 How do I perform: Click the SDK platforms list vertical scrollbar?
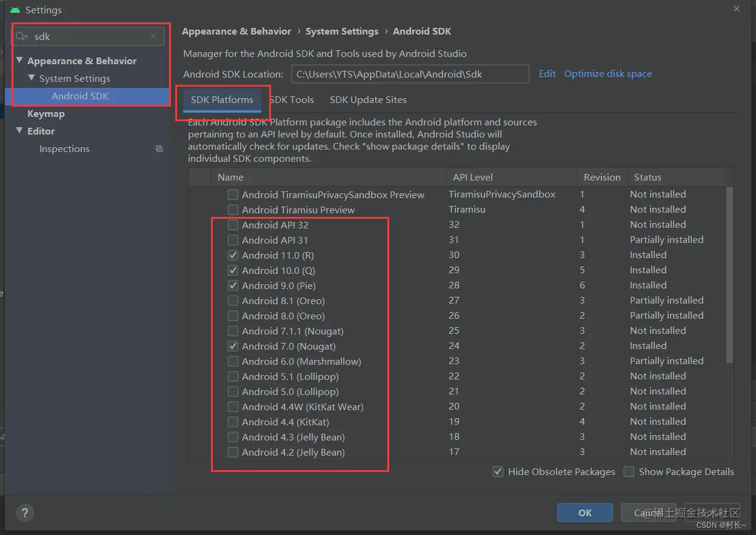pyautogui.click(x=729, y=276)
